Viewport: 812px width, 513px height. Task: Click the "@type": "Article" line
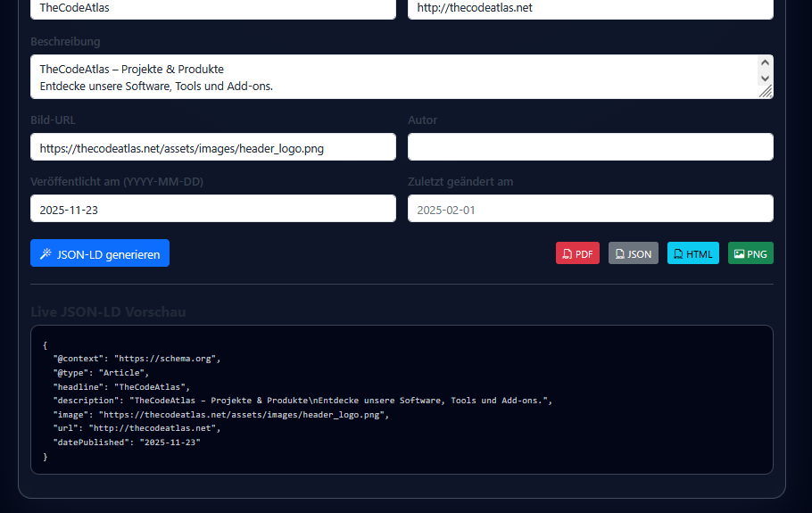pyautogui.click(x=101, y=373)
